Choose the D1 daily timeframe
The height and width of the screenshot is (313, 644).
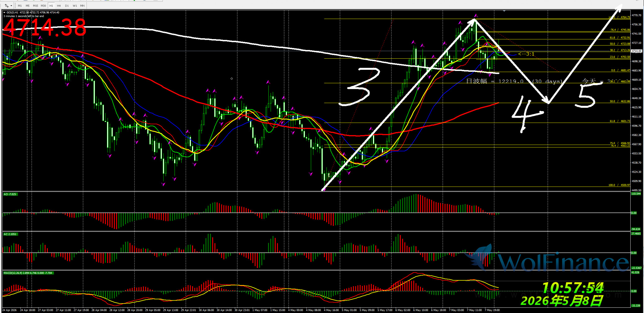pyautogui.click(x=67, y=6)
